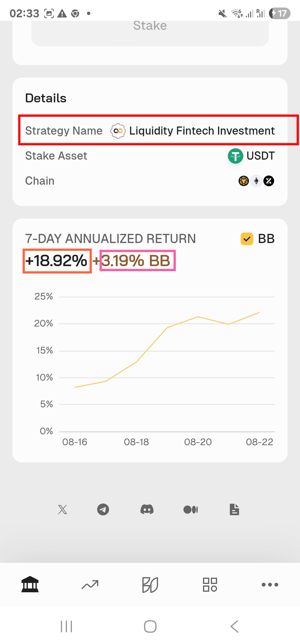Open the Telegram channel icon
The image size is (300, 644).
(103, 510)
